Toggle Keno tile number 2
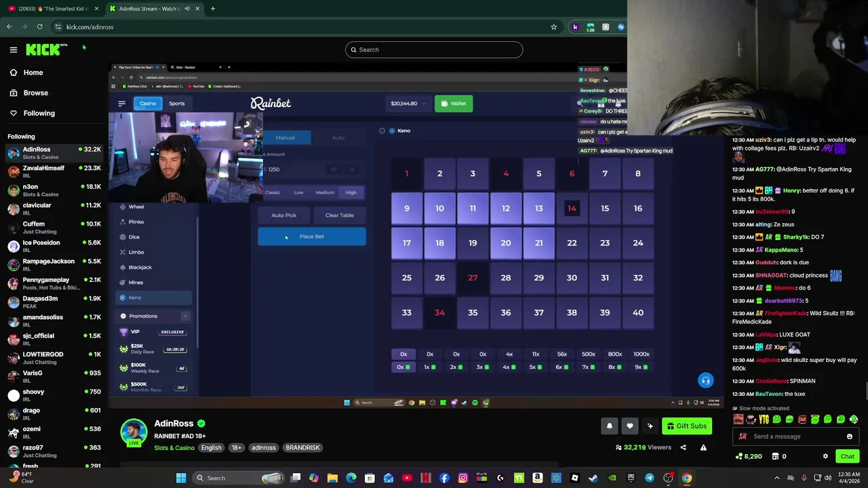Screen dimensions: 868x488 [439, 174]
